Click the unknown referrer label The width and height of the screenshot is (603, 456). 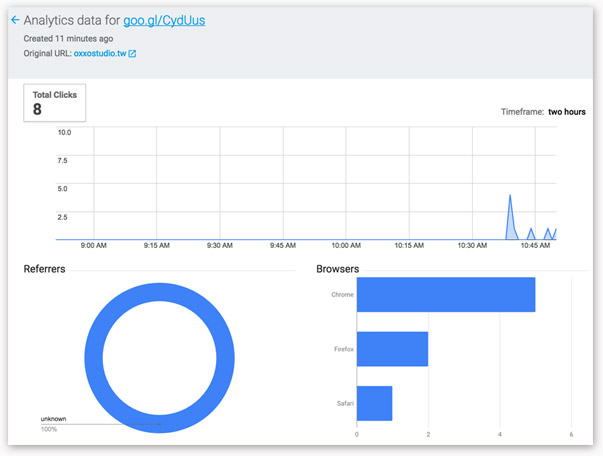(52, 418)
